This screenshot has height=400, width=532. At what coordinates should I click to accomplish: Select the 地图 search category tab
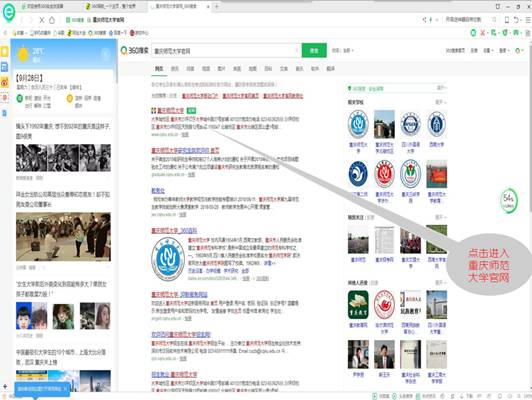click(x=252, y=69)
